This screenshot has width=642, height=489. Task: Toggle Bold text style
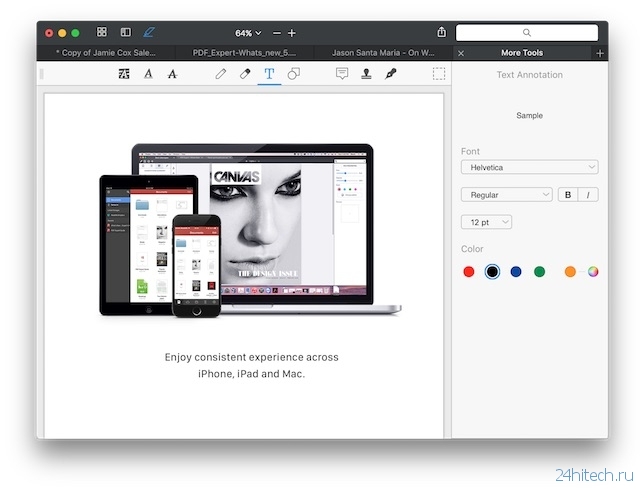(568, 195)
